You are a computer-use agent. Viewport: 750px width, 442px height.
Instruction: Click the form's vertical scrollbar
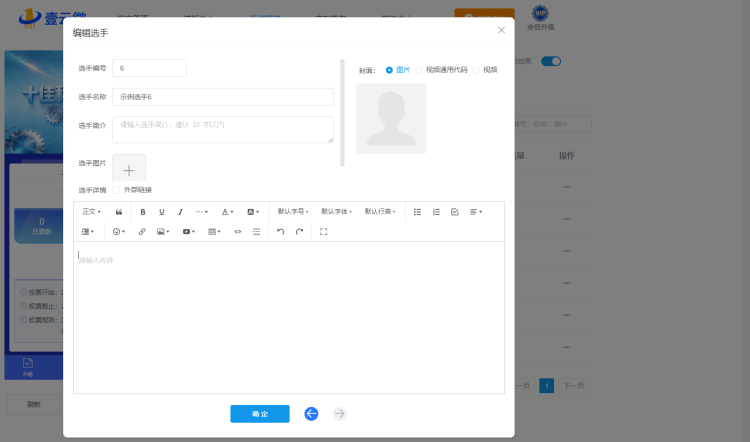click(x=342, y=112)
